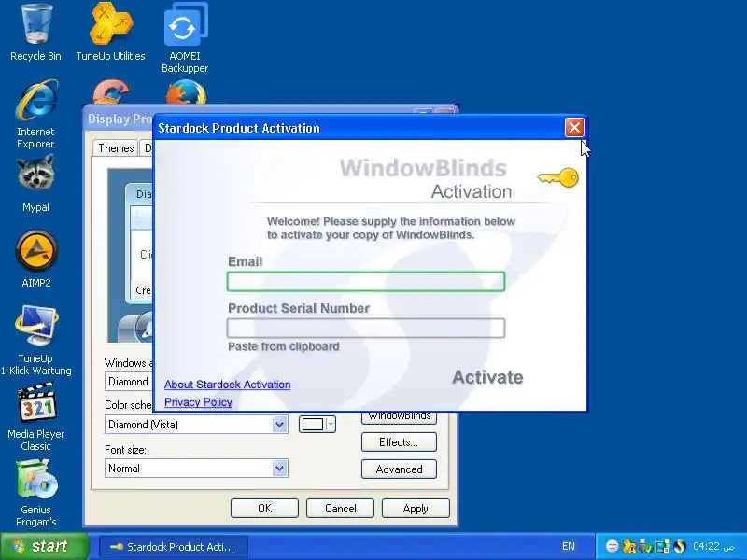This screenshot has width=747, height=560.
Task: Click the Safely Remove Hardware tray icon
Action: 645,546
